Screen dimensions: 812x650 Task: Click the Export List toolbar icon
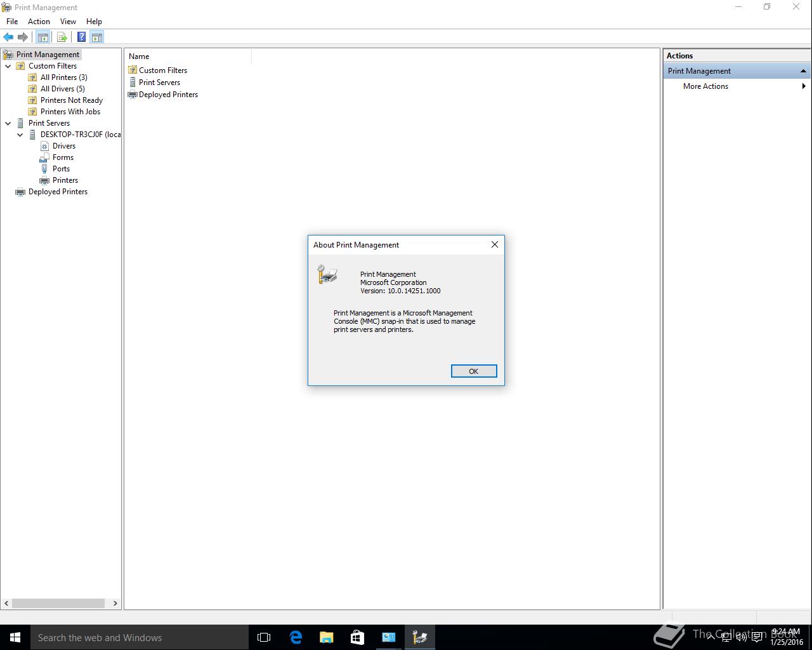pos(62,37)
